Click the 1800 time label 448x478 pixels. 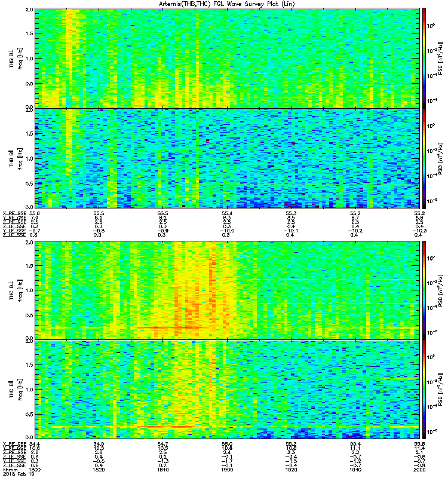pyautogui.click(x=35, y=470)
